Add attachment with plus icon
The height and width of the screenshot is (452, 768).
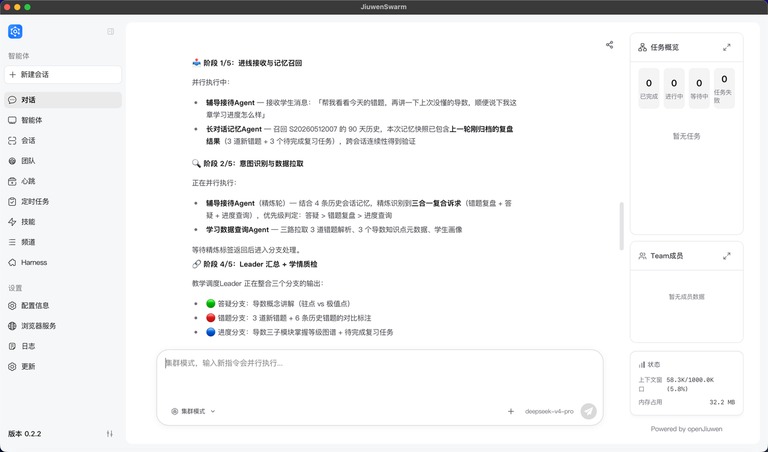coord(511,411)
